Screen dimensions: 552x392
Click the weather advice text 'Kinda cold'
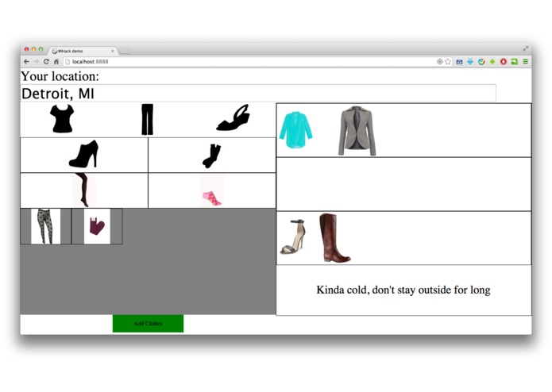pyautogui.click(x=403, y=290)
